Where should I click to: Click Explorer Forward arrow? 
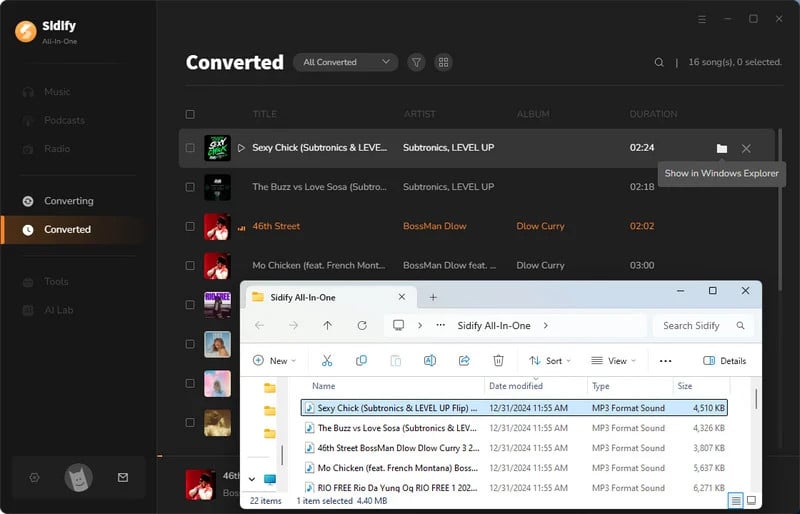(x=293, y=326)
